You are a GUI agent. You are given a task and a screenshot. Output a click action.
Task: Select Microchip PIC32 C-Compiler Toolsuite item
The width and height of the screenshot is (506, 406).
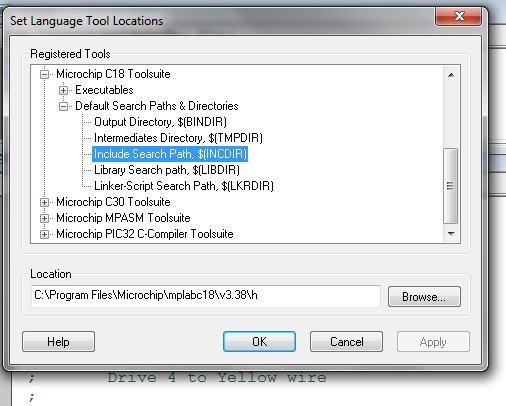[145, 234]
